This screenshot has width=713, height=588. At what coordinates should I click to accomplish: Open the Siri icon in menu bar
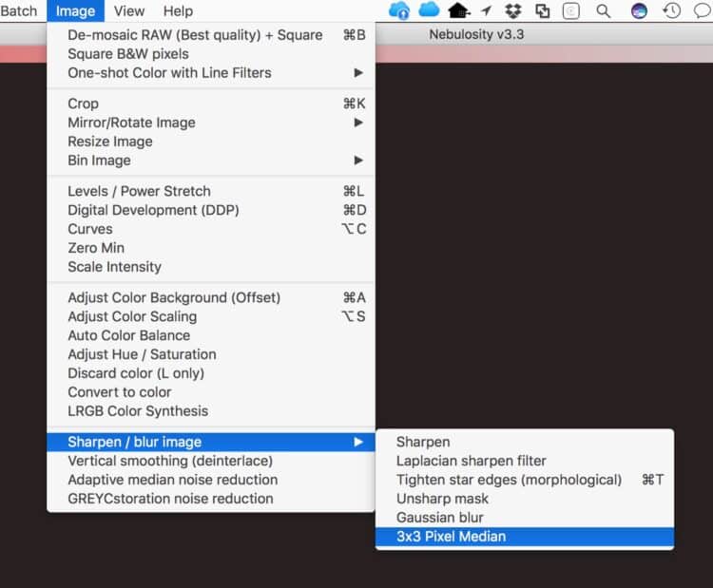click(639, 10)
